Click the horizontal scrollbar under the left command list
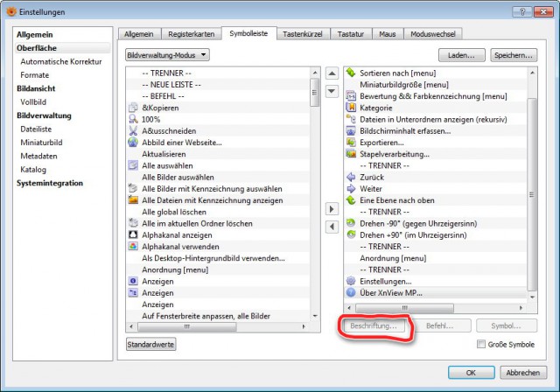This screenshot has height=392, width=560. tap(218, 326)
